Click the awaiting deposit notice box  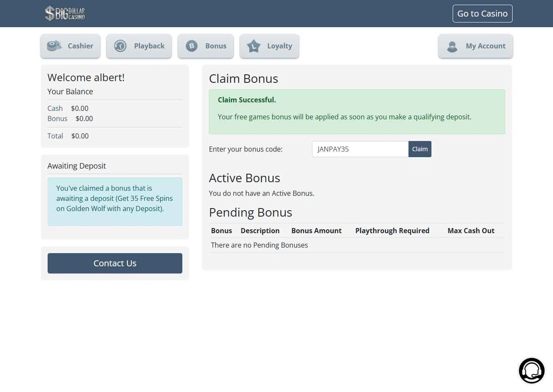point(115,202)
